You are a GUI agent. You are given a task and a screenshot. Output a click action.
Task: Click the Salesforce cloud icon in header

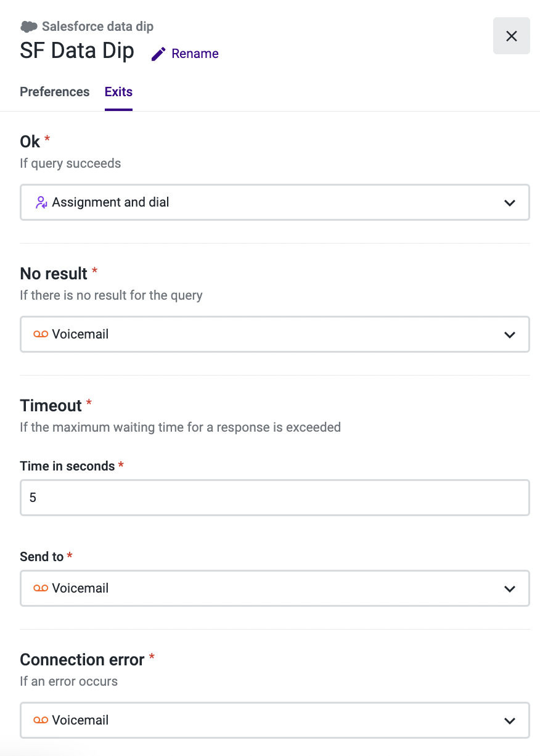coord(28,27)
